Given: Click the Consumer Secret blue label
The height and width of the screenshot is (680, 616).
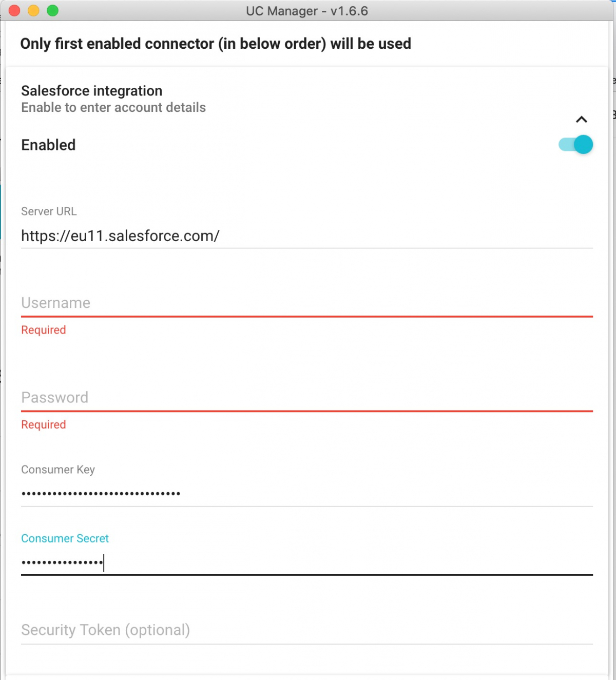Looking at the screenshot, I should (65, 538).
